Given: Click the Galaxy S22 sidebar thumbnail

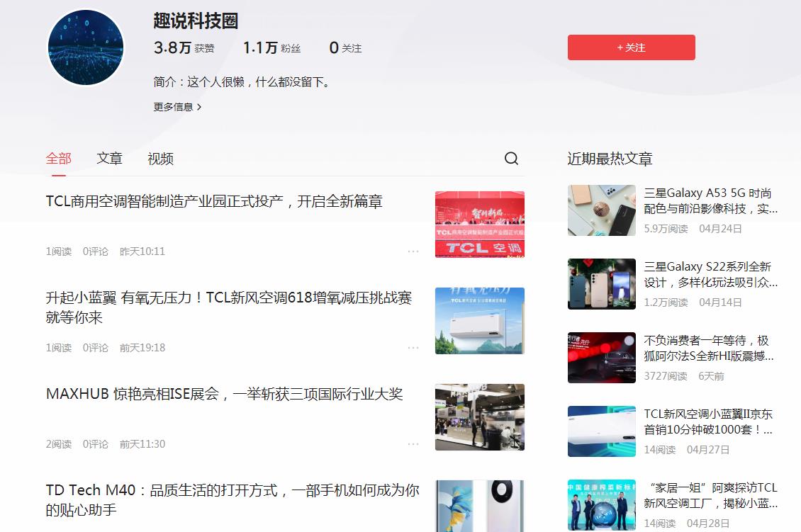Looking at the screenshot, I should tap(602, 284).
